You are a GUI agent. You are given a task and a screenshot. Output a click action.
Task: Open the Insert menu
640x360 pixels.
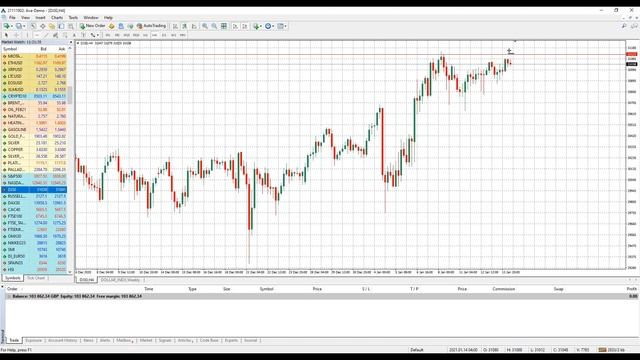(40, 18)
